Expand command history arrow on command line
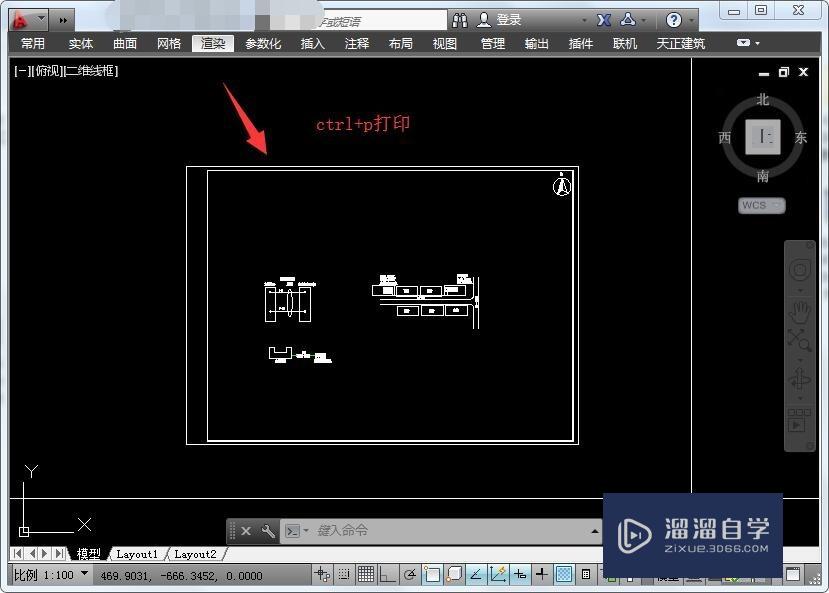This screenshot has width=829, height=593. coord(595,531)
